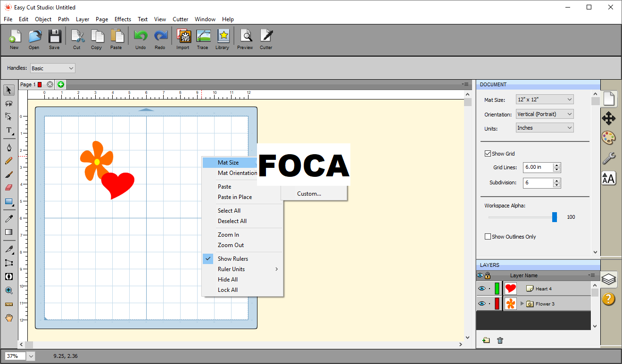Screen dimensions: 622x364
Task: Select the Eyedropper tool
Action: pyautogui.click(x=9, y=218)
